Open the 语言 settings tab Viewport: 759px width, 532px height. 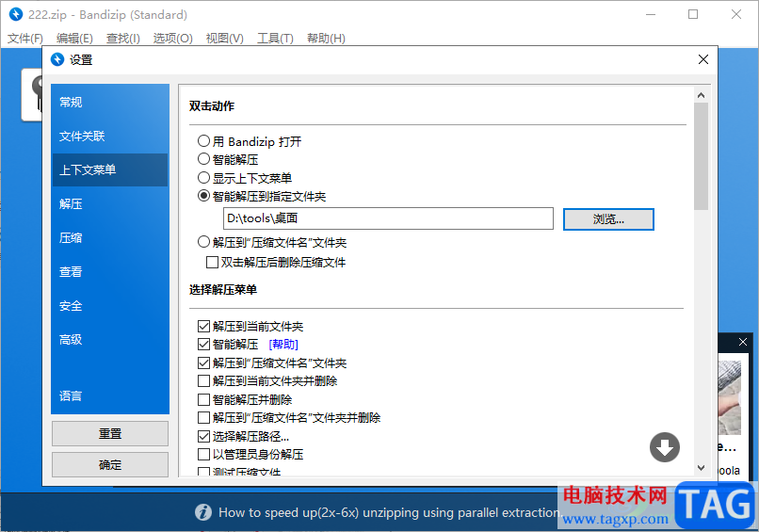pos(110,396)
